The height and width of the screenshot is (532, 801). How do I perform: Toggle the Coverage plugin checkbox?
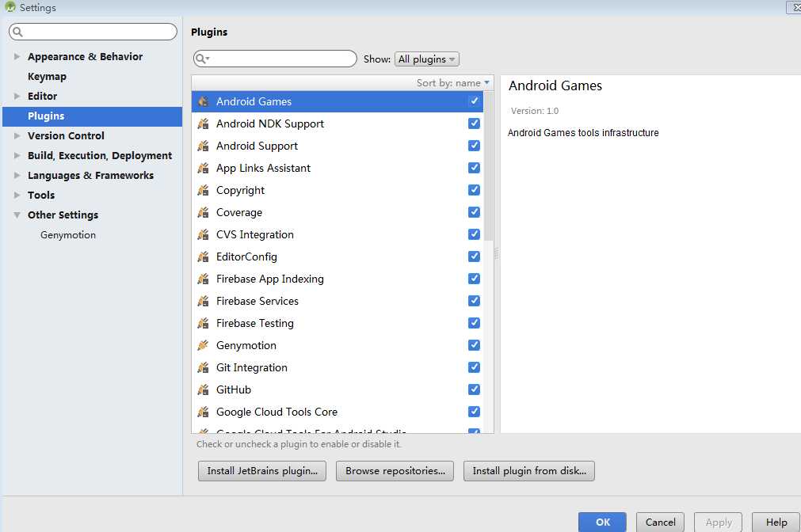474,212
